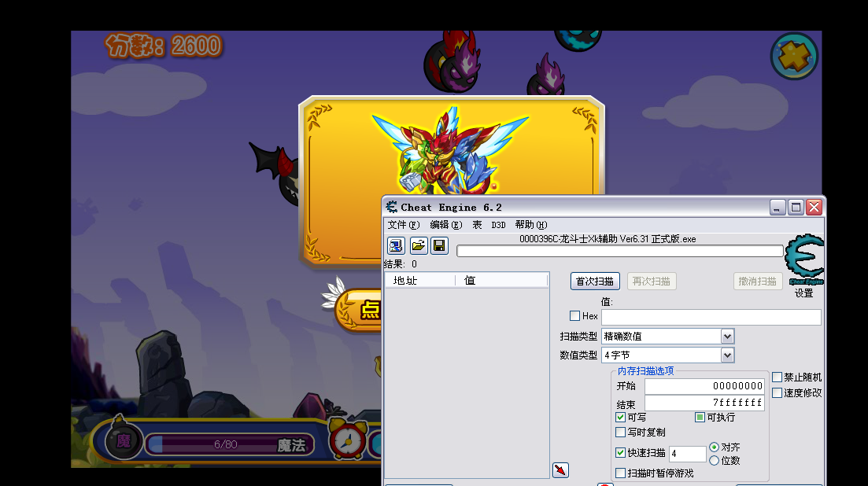The width and height of the screenshot is (868, 486).
Task: Click the open file folder icon
Action: [x=419, y=245]
